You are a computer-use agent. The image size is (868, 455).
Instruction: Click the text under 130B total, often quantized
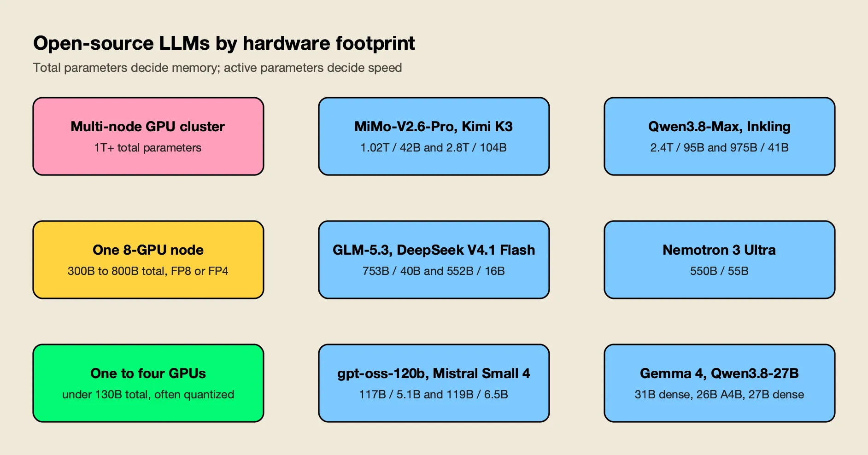[x=148, y=395]
